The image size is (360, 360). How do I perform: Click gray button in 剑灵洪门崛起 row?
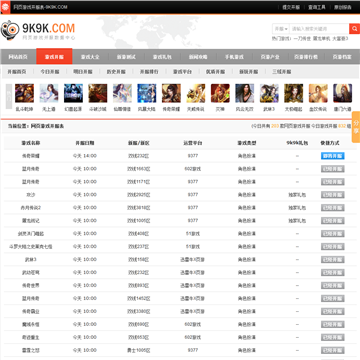333,234
